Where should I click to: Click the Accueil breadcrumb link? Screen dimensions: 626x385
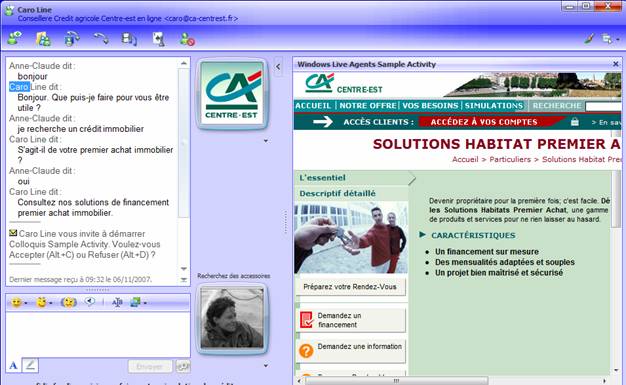[465, 159]
